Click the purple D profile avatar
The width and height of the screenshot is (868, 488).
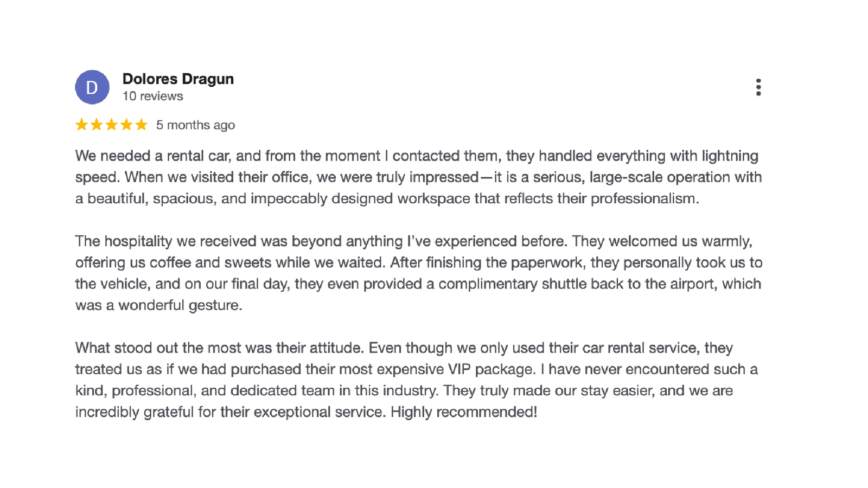[92, 87]
